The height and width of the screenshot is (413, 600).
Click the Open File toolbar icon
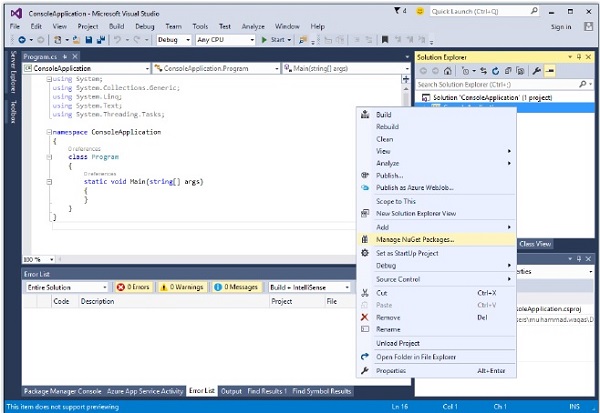pyautogui.click(x=77, y=40)
